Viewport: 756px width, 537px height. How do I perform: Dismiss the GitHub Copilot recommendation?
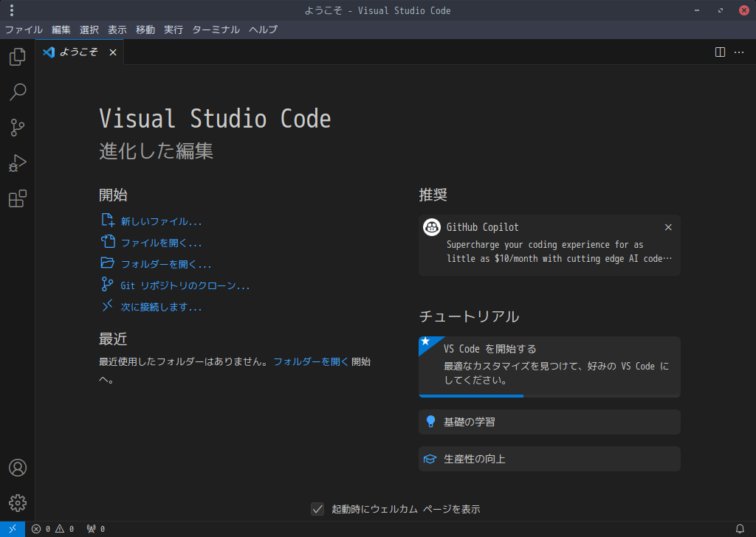[x=668, y=227]
